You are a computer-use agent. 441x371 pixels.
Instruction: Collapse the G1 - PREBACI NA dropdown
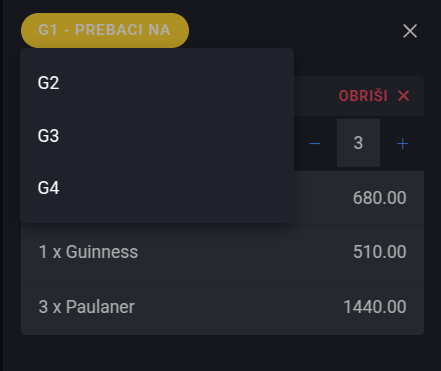pyautogui.click(x=105, y=30)
